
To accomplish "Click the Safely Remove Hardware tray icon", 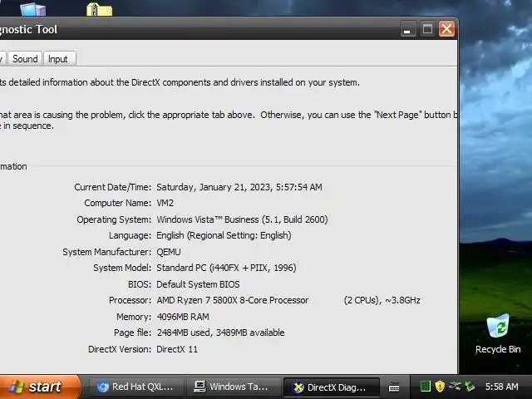I will click(x=470, y=386).
